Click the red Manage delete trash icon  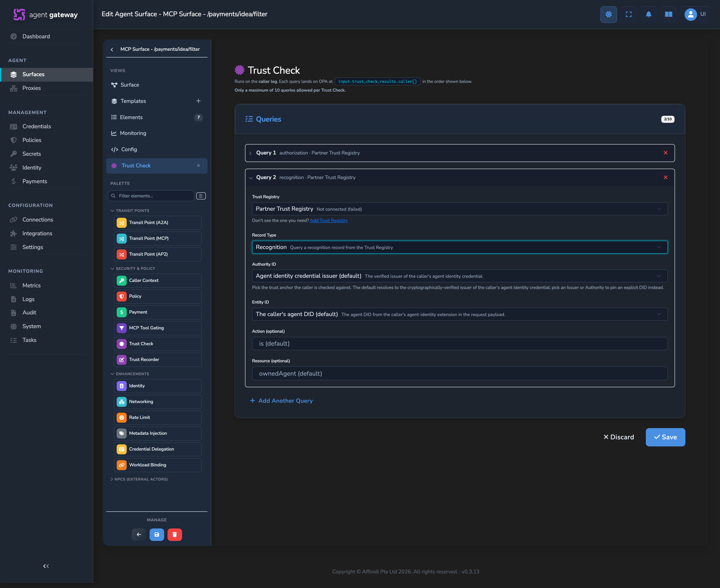pyautogui.click(x=175, y=534)
